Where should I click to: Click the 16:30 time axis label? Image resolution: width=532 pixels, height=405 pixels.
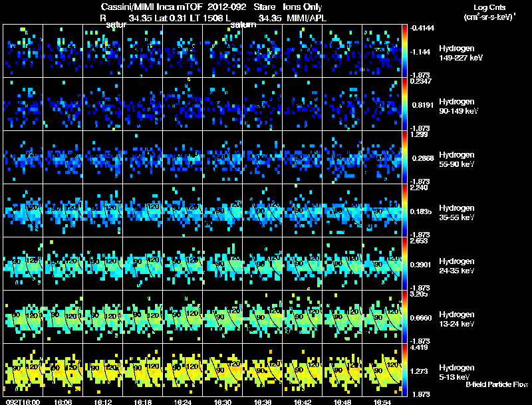tap(223, 402)
